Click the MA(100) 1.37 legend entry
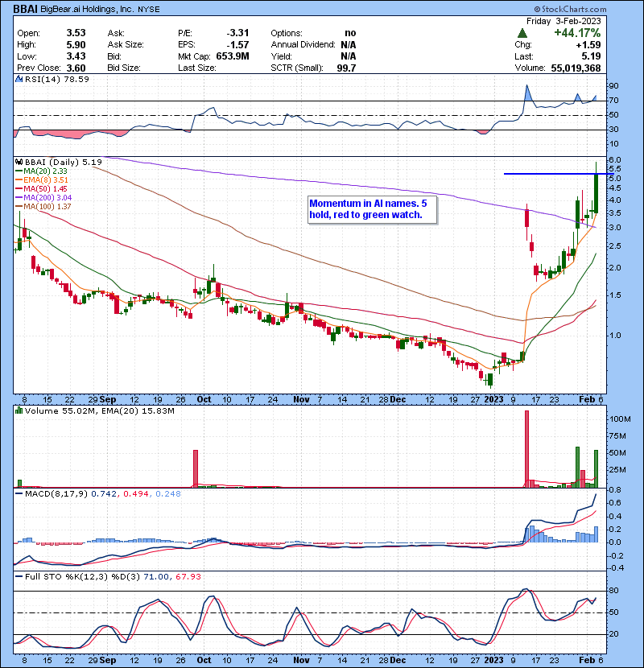The width and height of the screenshot is (644, 668). tap(44, 207)
